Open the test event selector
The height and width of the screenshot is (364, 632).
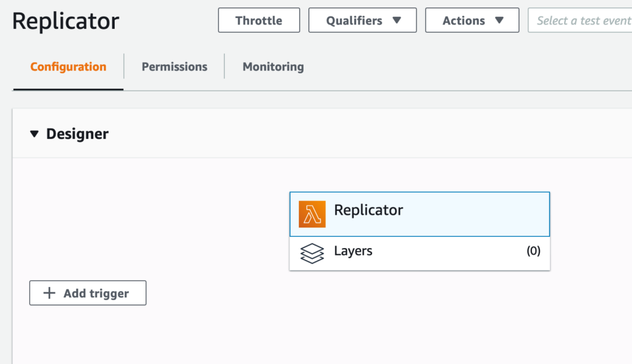click(580, 20)
